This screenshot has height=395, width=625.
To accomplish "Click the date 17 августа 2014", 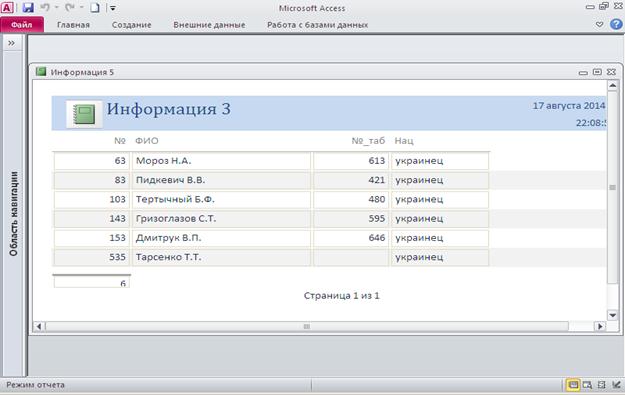I will point(569,106).
